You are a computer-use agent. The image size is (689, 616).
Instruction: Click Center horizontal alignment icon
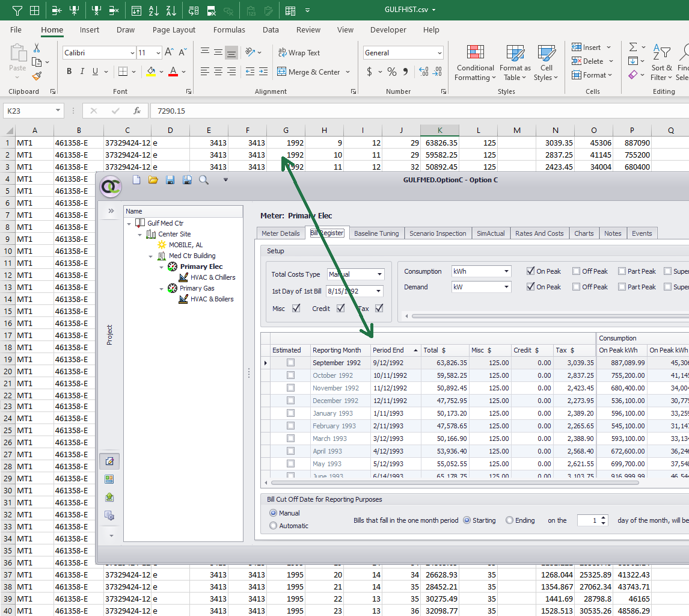[x=218, y=72]
